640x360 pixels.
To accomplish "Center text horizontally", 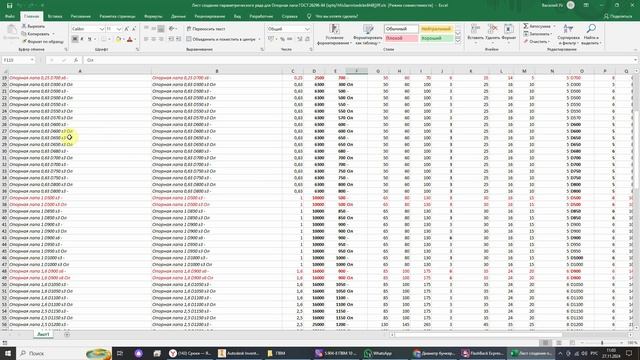I will pyautogui.click(x=153, y=39).
